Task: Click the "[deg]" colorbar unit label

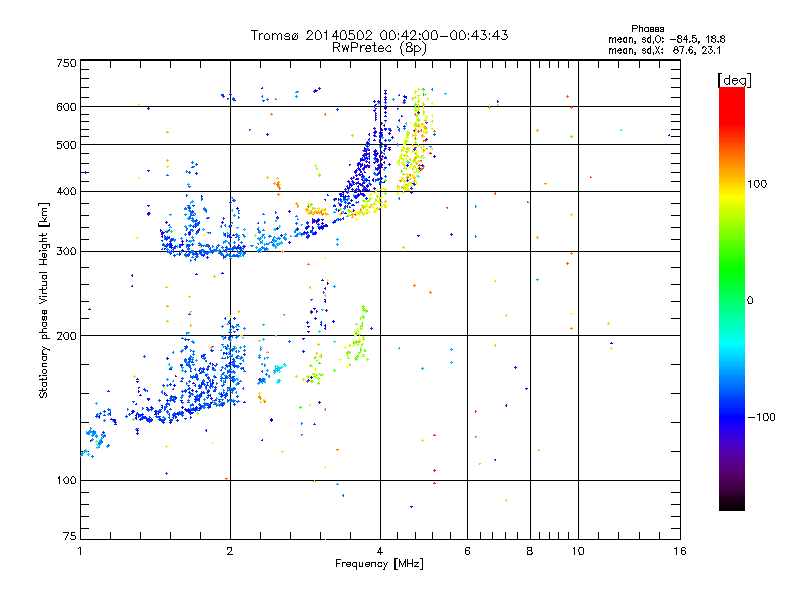Action: click(x=734, y=80)
